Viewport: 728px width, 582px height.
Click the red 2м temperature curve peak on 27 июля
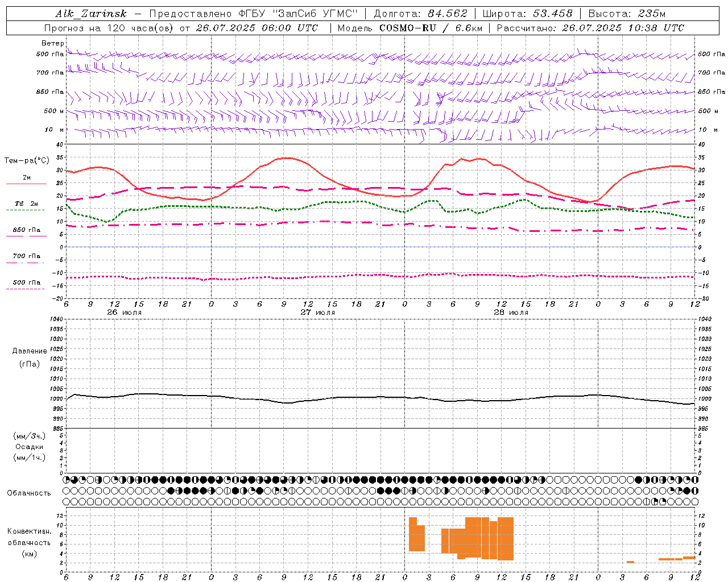pos(288,158)
